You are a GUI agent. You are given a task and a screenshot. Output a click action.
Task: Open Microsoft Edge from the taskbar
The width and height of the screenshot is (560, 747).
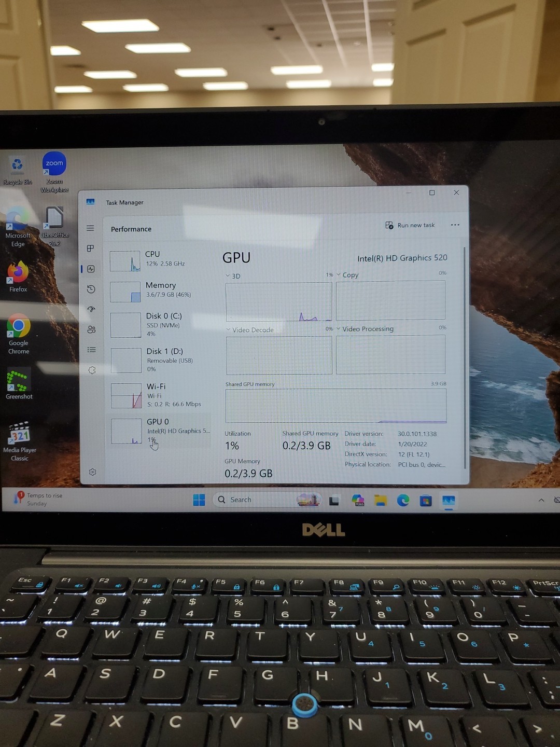(403, 500)
